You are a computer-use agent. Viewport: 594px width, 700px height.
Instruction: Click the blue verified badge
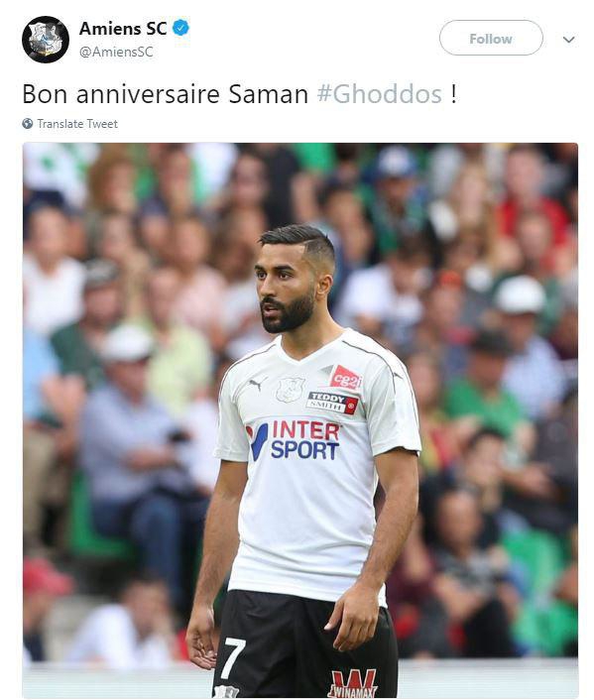pyautogui.click(x=180, y=28)
